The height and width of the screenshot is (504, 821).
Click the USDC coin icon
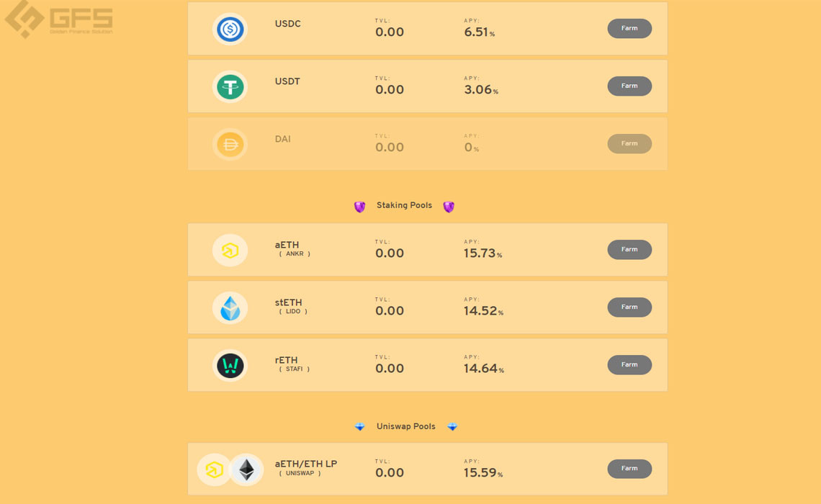click(x=230, y=29)
